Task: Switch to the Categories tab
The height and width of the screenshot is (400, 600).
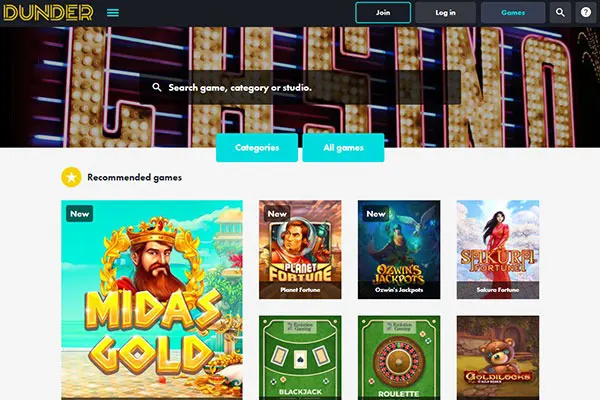Action: (x=257, y=148)
